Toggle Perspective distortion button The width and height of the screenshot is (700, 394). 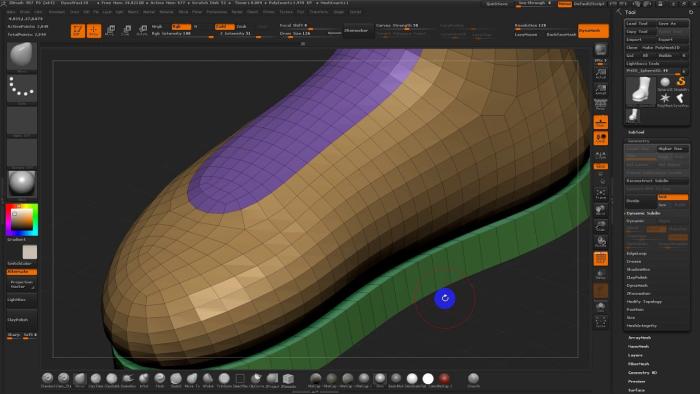click(600, 105)
